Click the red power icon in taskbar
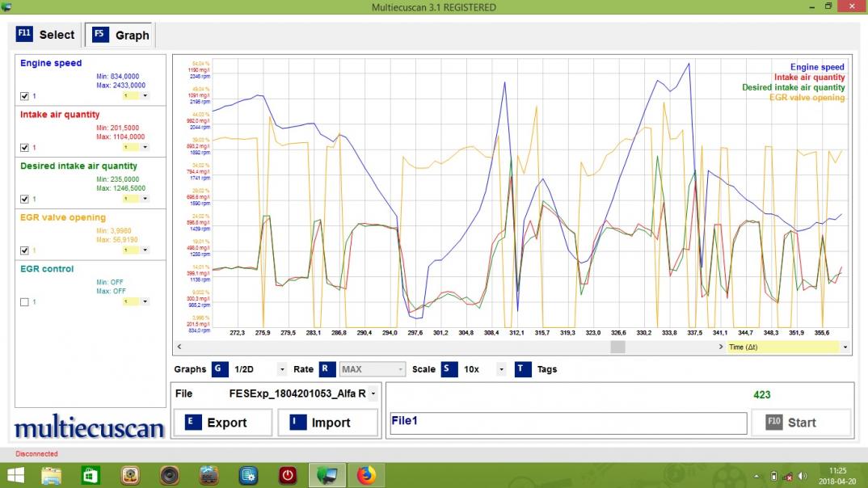Image resolution: width=868 pixels, height=488 pixels. click(x=288, y=475)
